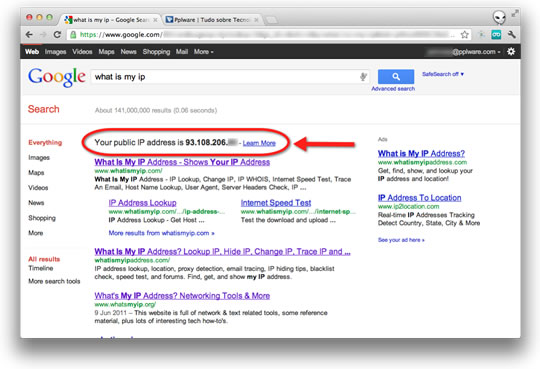Screen dimensions: 540x369
Task: Click the green lock security icon
Action: click(73, 34)
